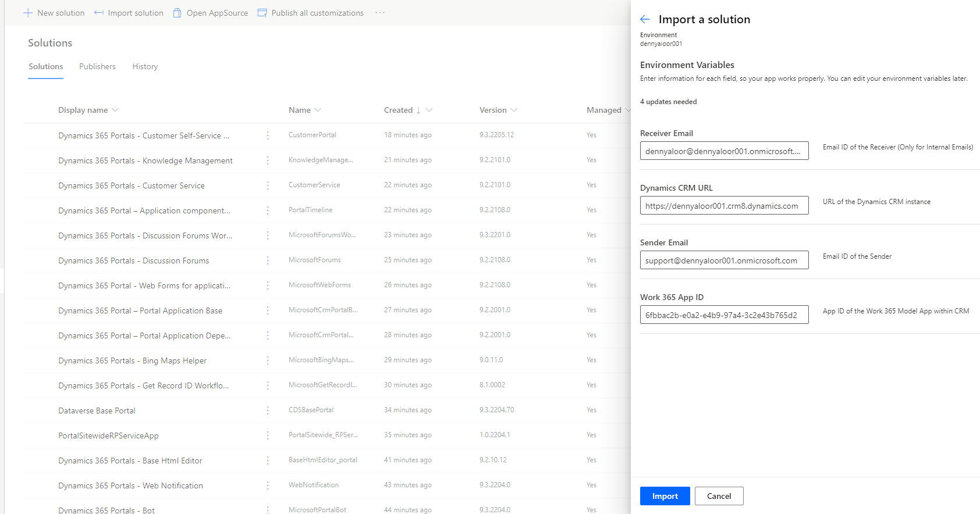Open options menu for Web Notification row
The height and width of the screenshot is (514, 980).
[268, 486]
